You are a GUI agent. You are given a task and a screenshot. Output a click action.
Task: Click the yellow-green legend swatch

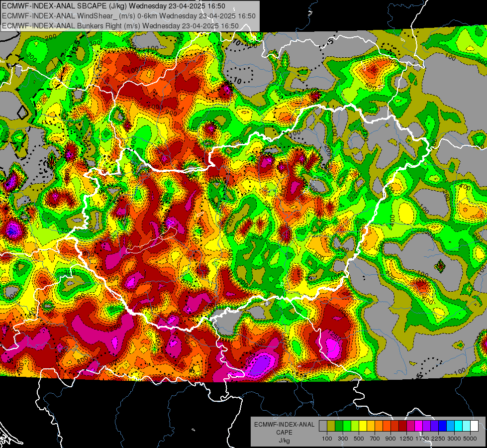point(355,426)
